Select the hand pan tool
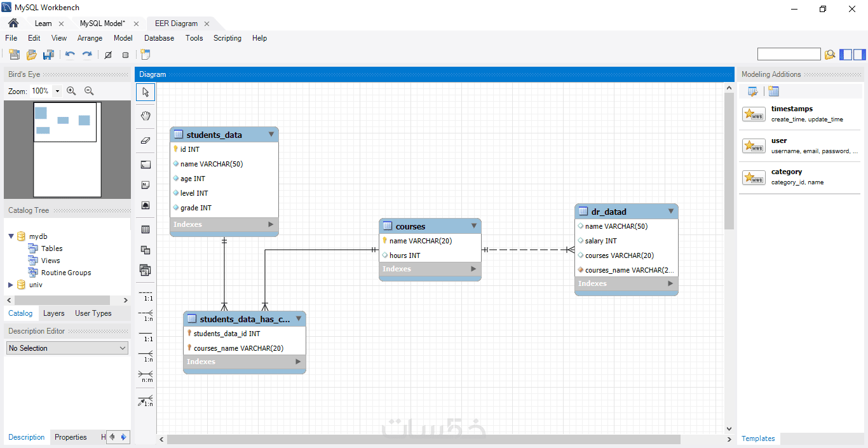Image resolution: width=868 pixels, height=448 pixels. click(x=146, y=116)
